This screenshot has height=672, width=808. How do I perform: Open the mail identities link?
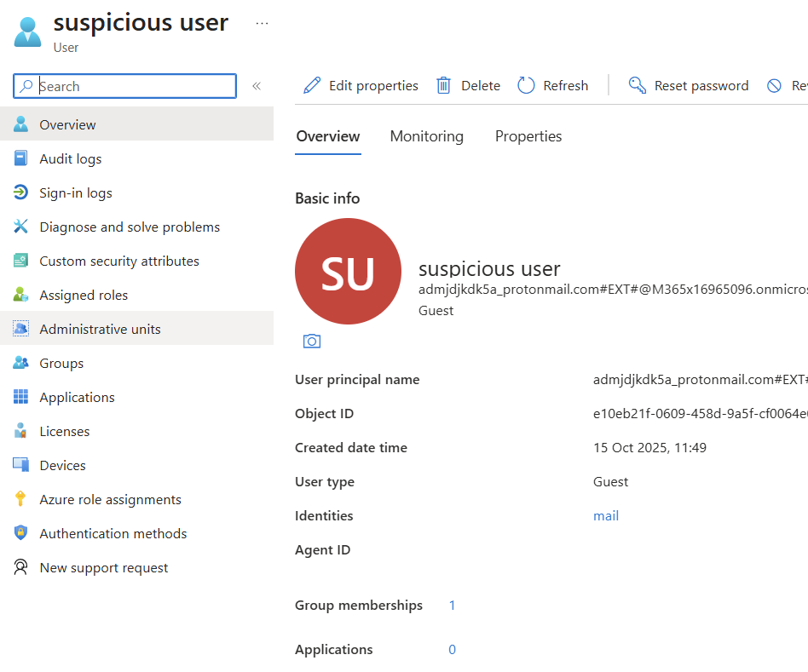[x=606, y=516]
